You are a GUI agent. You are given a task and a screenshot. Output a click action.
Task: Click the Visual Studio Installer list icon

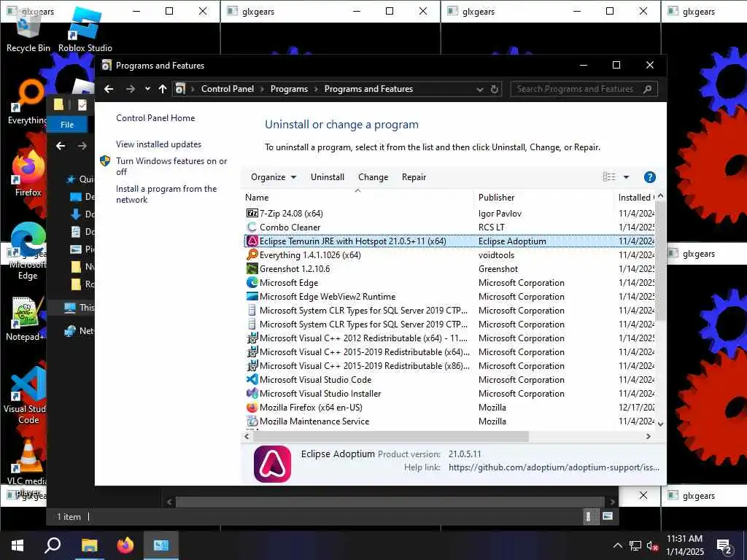point(252,393)
